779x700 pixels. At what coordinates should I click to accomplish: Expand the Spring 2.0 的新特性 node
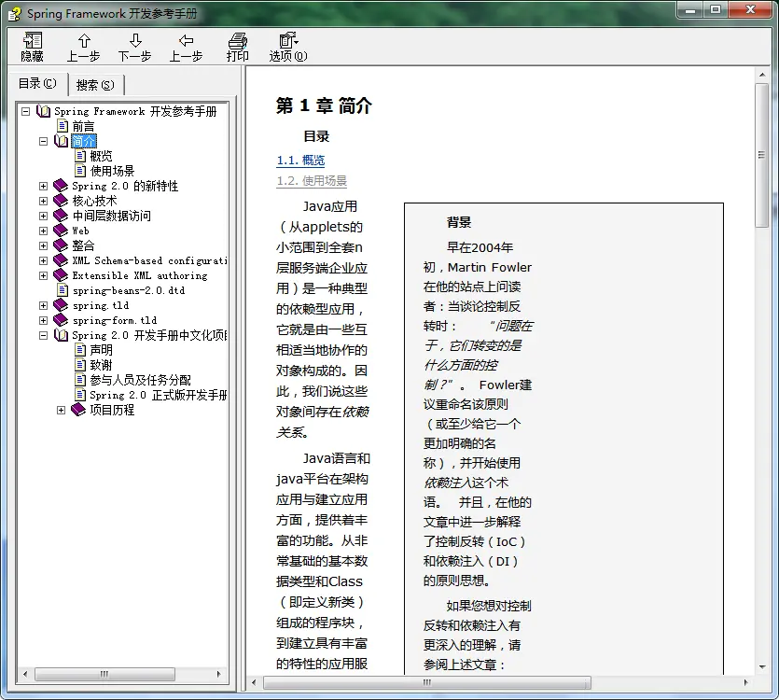pos(43,186)
